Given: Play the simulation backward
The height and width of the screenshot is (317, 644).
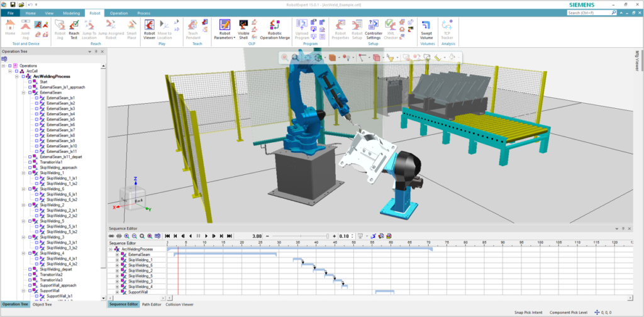Looking at the screenshot, I should pos(191,236).
